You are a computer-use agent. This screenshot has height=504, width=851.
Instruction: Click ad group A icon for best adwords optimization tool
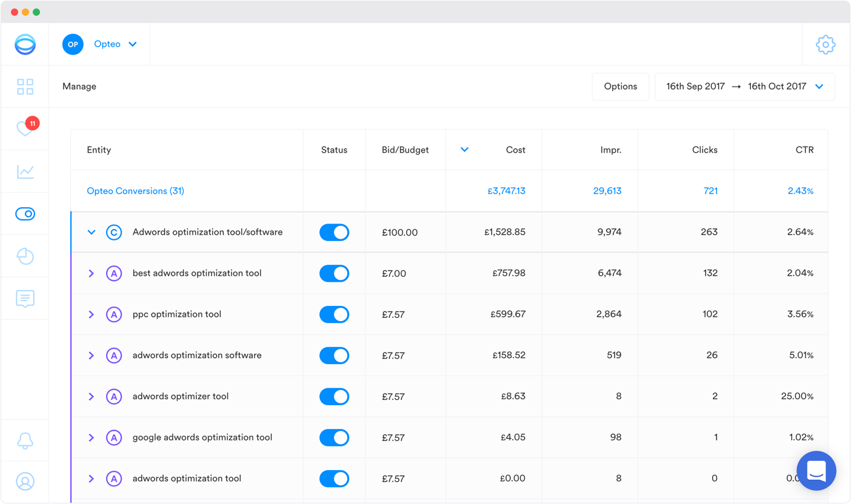click(114, 273)
